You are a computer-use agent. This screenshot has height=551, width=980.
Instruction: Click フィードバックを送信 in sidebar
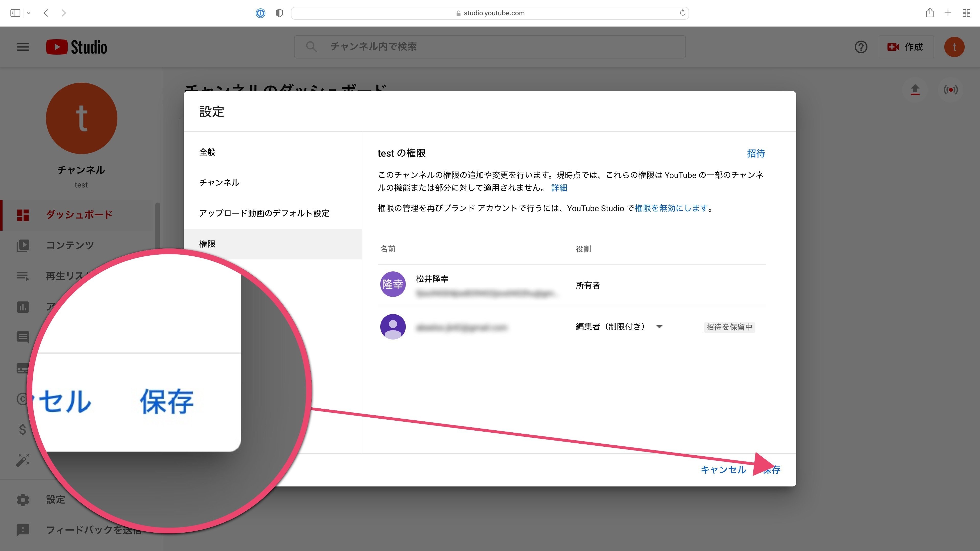click(x=94, y=530)
